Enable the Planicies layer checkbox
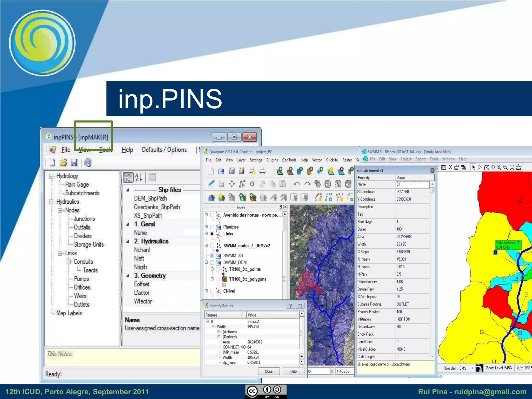The image size is (532, 399). 212,227
